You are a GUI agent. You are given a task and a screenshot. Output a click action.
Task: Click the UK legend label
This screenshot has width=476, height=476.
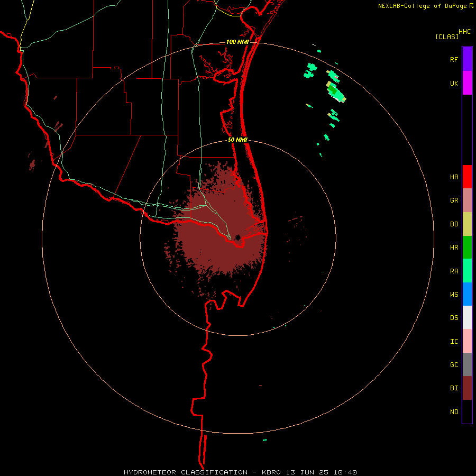click(454, 84)
